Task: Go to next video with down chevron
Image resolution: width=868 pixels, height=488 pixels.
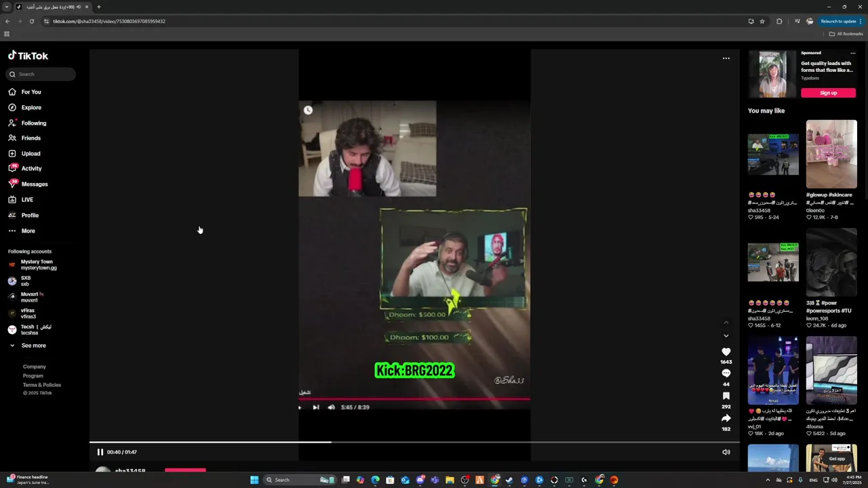Action: point(726,335)
